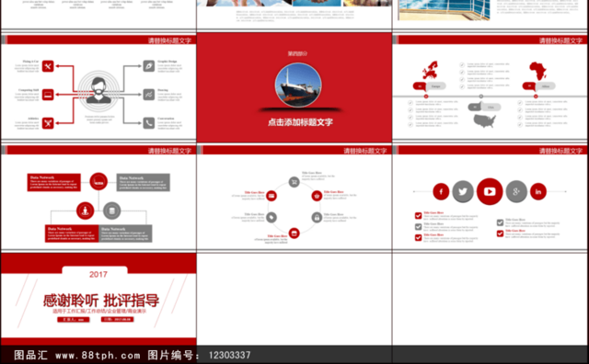Click the gray phone handset icon
The width and height of the screenshot is (589, 364).
pos(149,122)
